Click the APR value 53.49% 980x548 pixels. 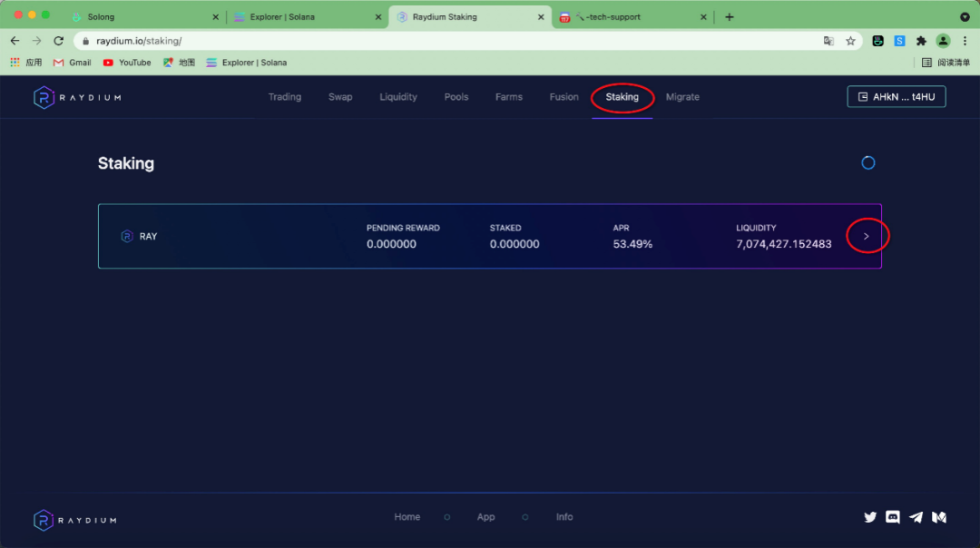pos(632,244)
